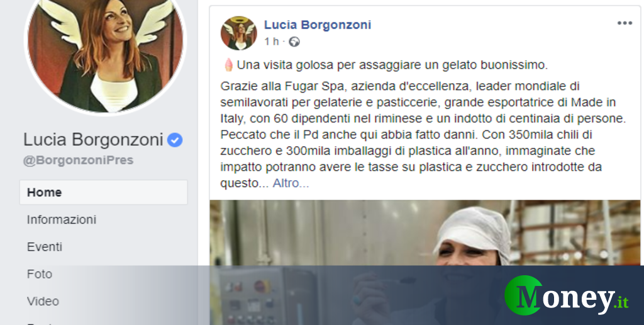Click the 1 h post timestamp
Screen dimensions: 644x325
click(x=272, y=42)
